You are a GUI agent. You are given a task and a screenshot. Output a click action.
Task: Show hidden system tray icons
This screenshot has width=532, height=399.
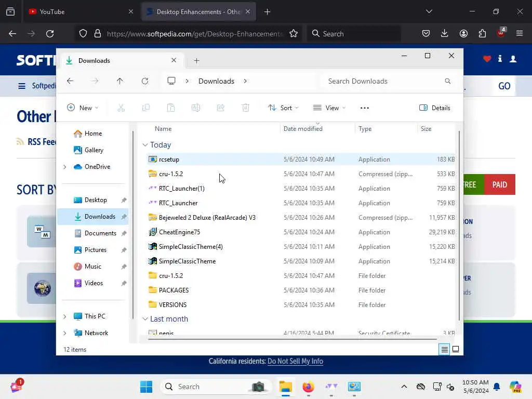(404, 387)
